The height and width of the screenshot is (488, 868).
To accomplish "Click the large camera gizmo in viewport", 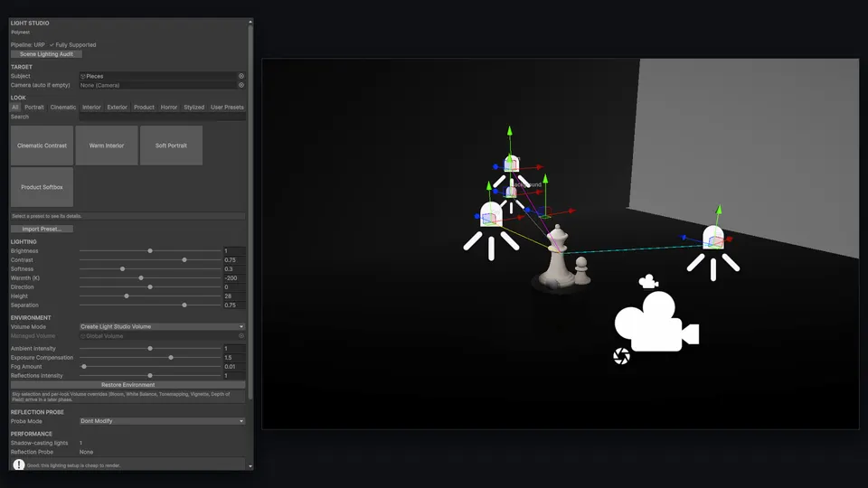I will tap(656, 322).
